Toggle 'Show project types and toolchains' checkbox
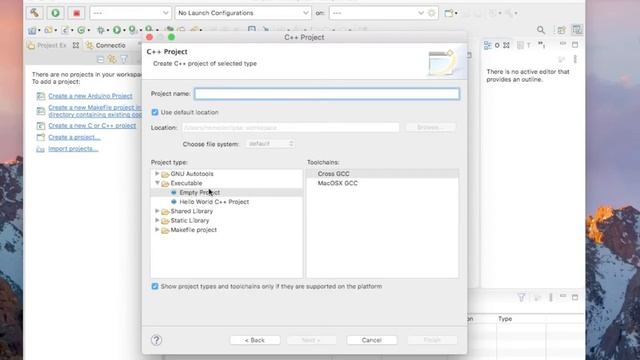 [155, 287]
